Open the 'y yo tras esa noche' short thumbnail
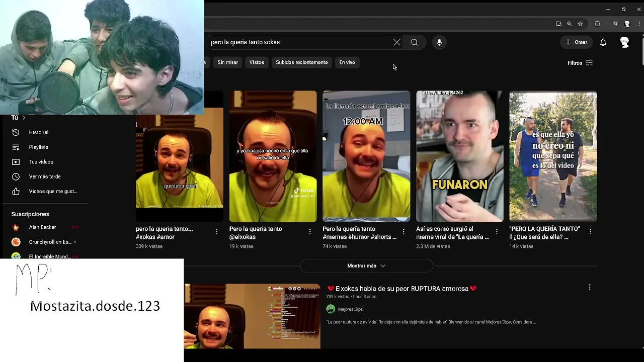The width and height of the screenshot is (644, 362). [273, 156]
